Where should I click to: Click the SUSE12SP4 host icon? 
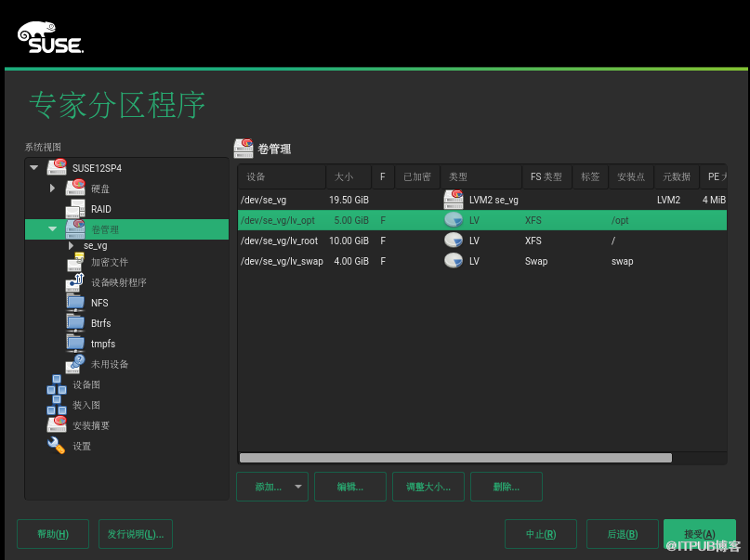(57, 168)
